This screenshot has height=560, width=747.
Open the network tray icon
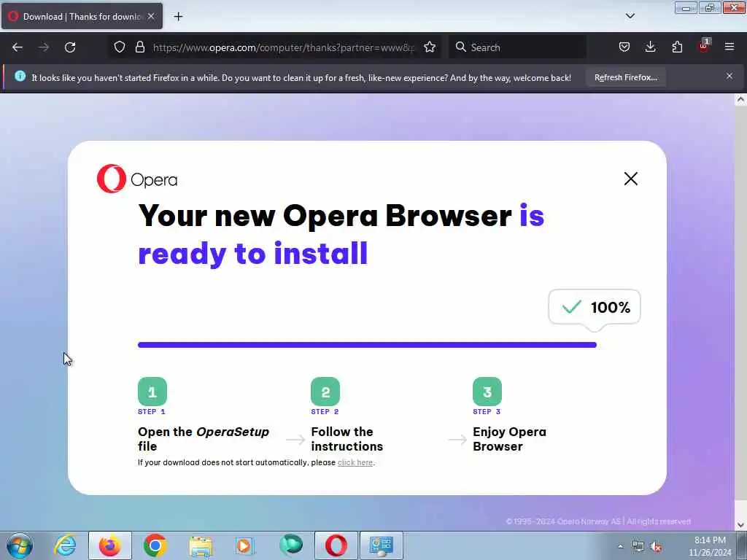(638, 547)
